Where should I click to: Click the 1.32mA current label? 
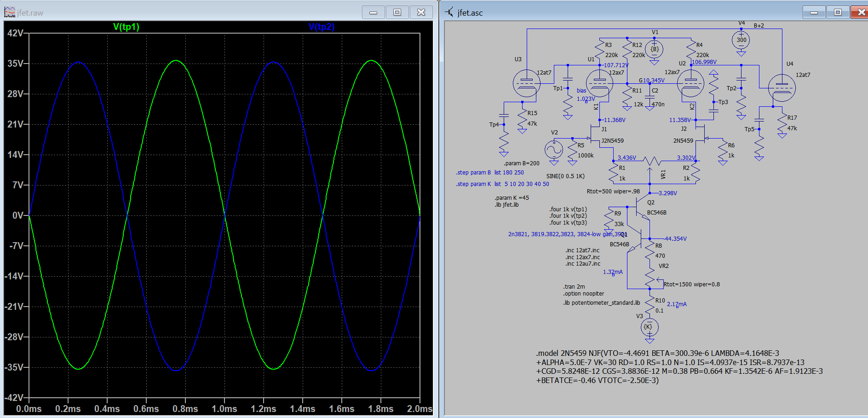613,272
